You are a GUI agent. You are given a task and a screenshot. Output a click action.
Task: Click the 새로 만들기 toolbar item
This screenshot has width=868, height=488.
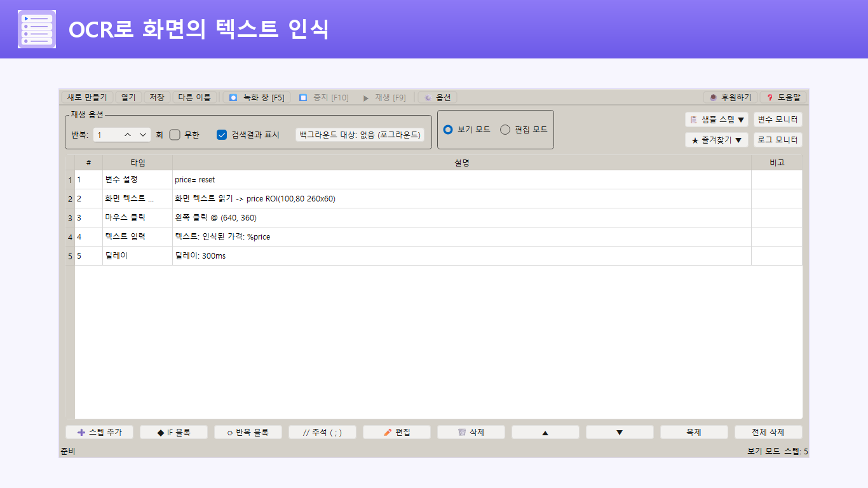(x=87, y=97)
